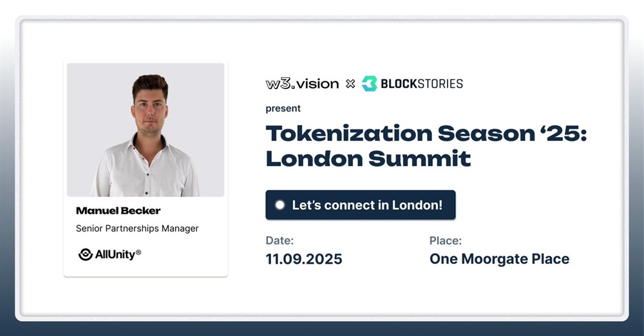Click the date value 11.09.2025
The image size is (644, 336).
tap(304, 259)
